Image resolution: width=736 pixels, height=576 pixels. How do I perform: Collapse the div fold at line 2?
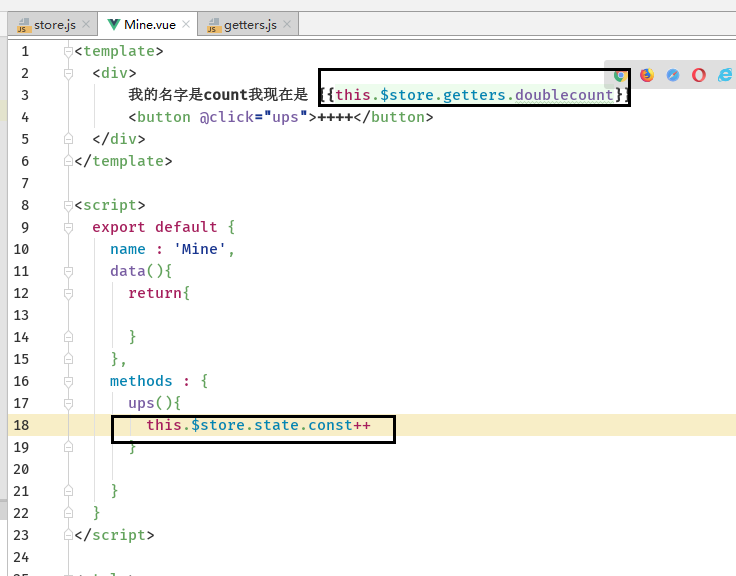tap(69, 73)
